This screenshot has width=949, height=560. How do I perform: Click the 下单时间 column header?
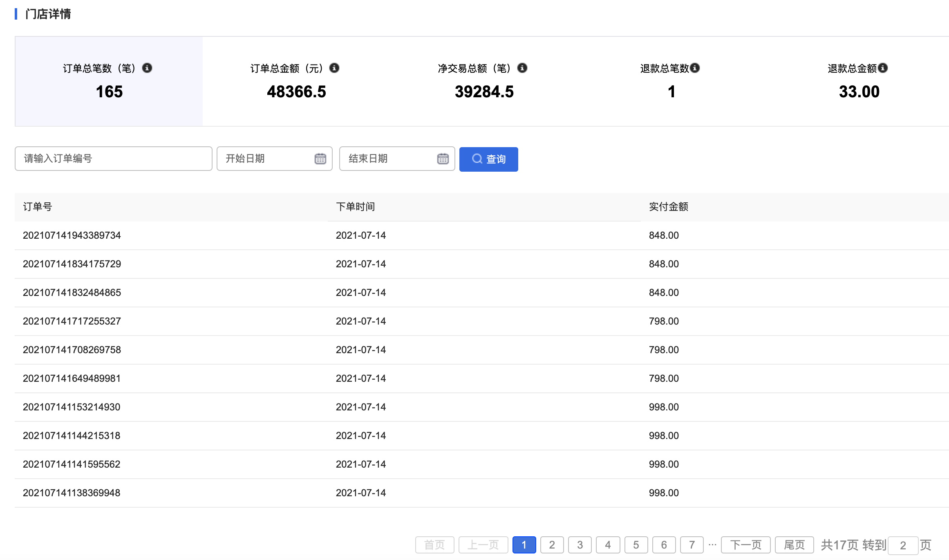pos(355,207)
